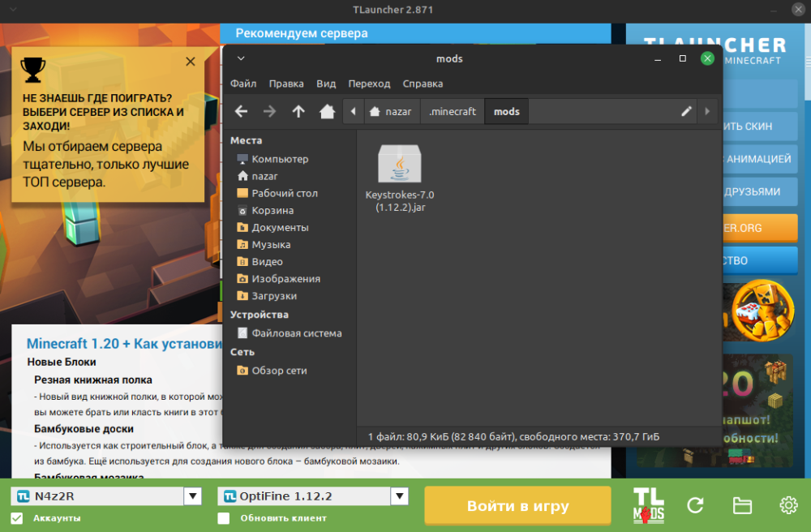
Task: Open the TLauncher game folder icon
Action: (742, 505)
